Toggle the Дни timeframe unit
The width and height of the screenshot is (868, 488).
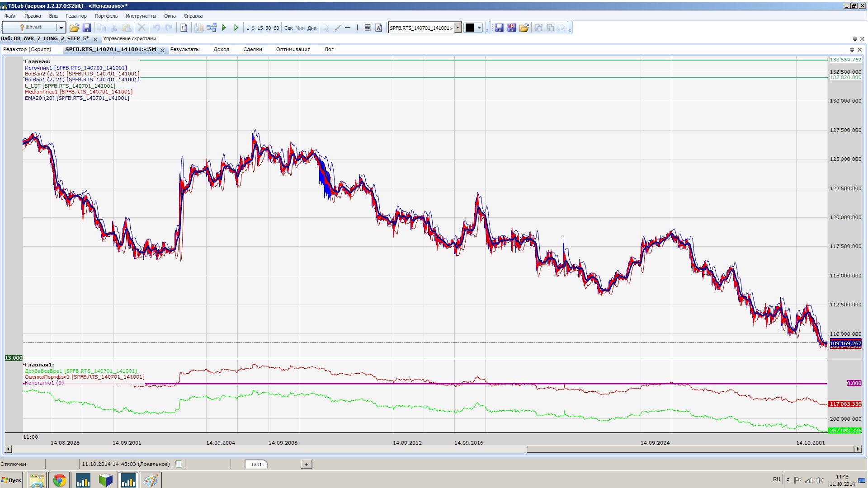point(312,28)
